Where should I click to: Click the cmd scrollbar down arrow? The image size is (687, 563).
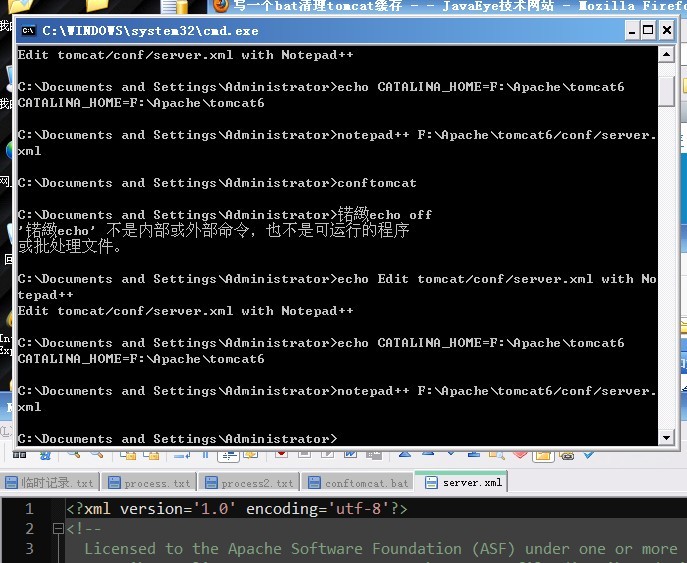(666, 437)
